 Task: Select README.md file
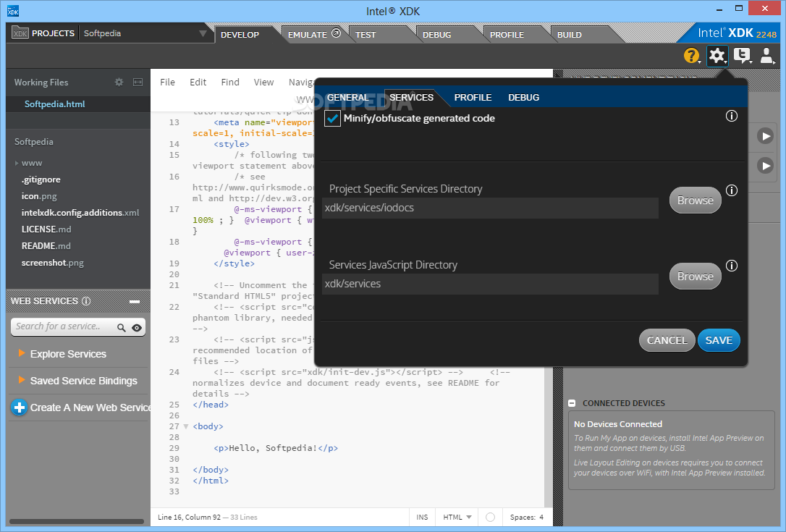click(46, 245)
